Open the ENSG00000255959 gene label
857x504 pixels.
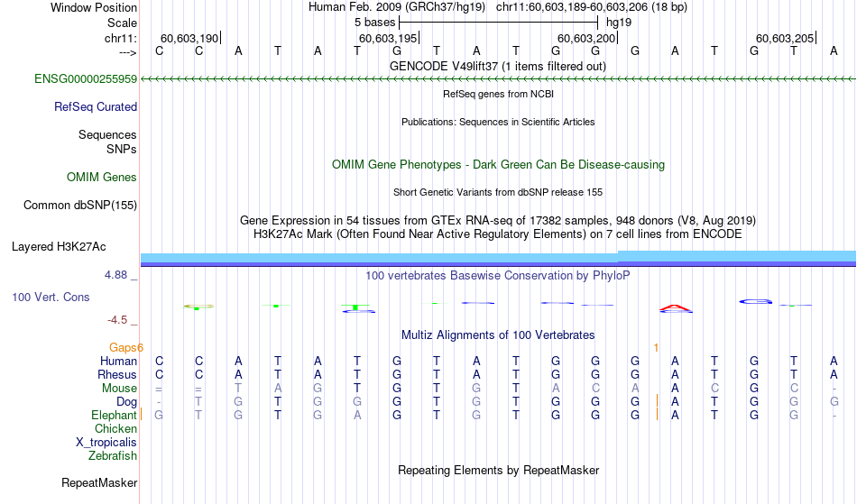tap(86, 79)
